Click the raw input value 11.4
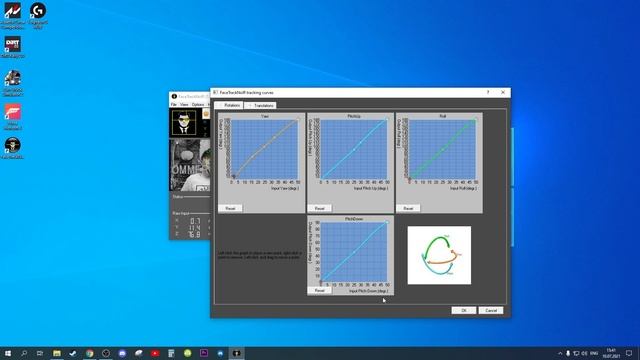The width and height of the screenshot is (640, 360). click(195, 228)
